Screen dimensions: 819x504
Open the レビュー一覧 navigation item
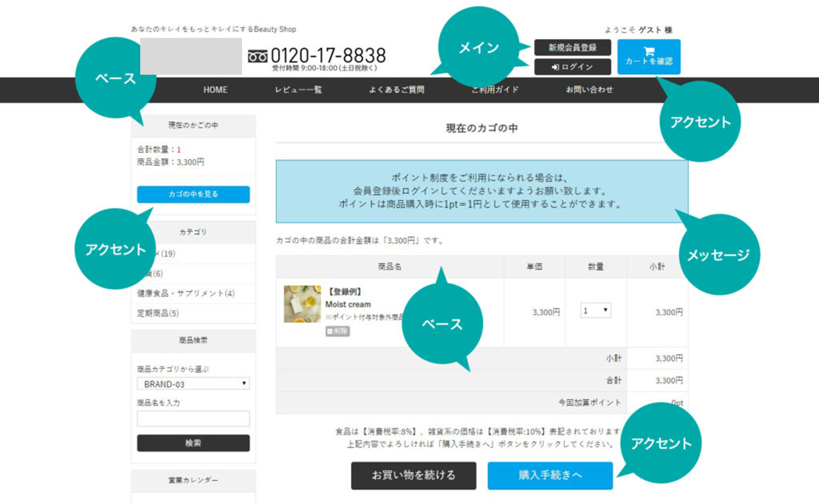[298, 90]
